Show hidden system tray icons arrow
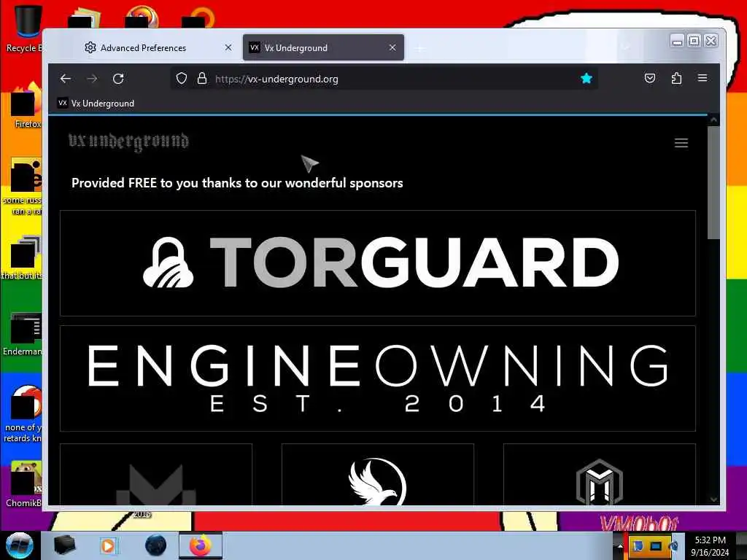The width and height of the screenshot is (747, 560). point(620,546)
